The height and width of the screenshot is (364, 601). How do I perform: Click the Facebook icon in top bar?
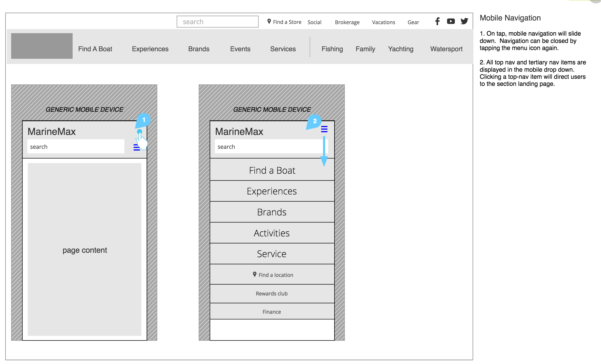(437, 21)
